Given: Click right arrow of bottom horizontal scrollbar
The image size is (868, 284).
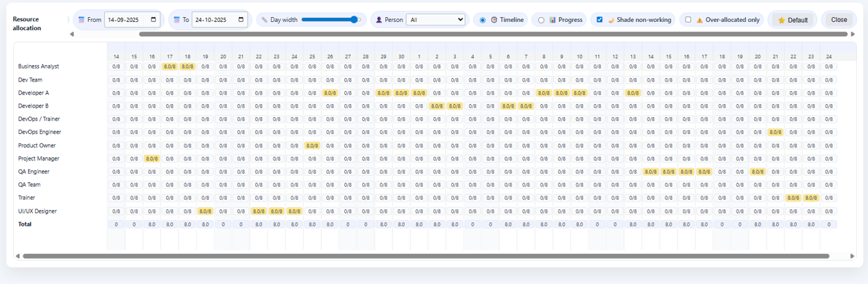Looking at the screenshot, I should pos(853,256).
